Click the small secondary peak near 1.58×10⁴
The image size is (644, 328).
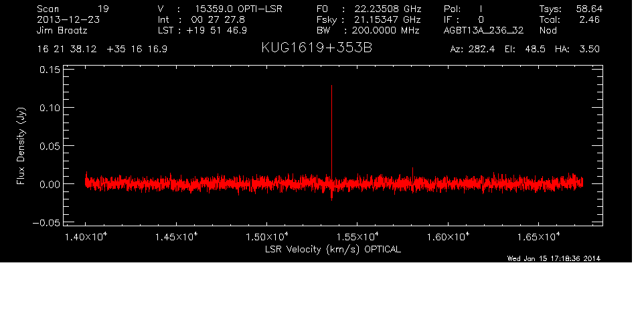pyautogui.click(x=412, y=172)
